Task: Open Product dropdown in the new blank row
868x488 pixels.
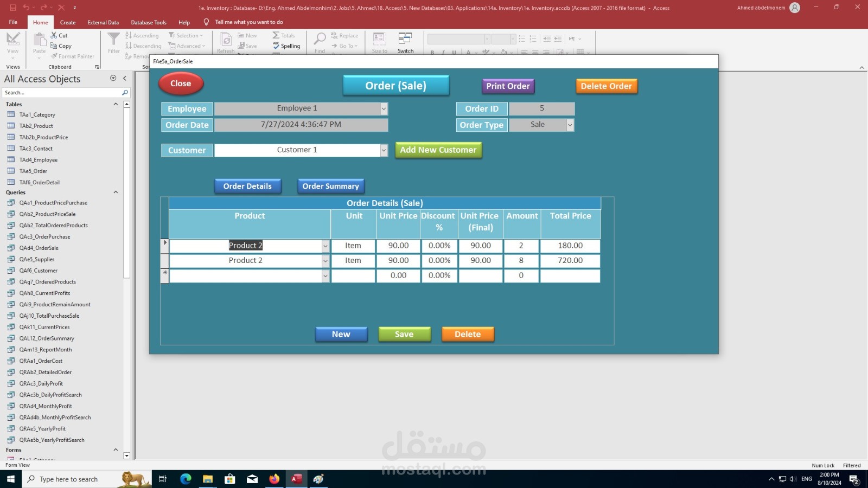Action: (325, 276)
